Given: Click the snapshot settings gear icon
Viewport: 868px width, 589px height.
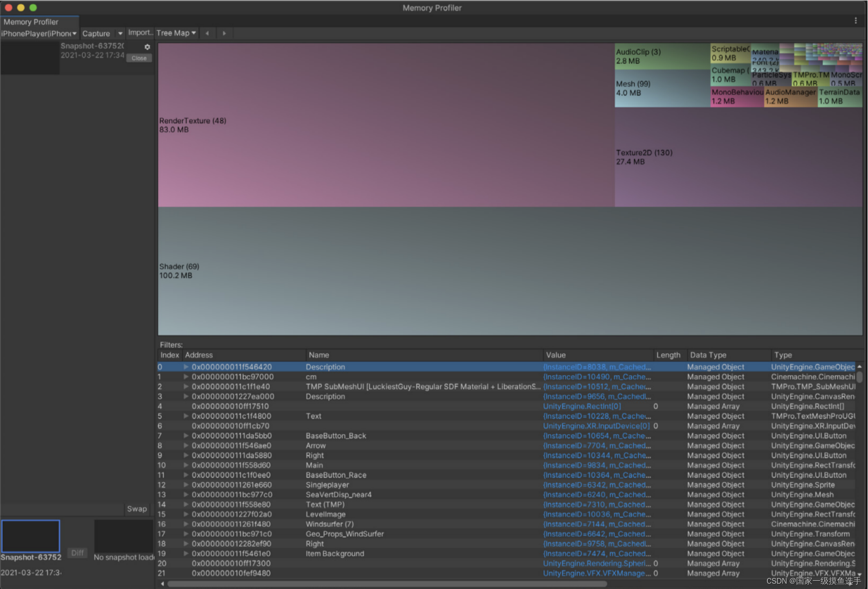Looking at the screenshot, I should click(x=147, y=47).
